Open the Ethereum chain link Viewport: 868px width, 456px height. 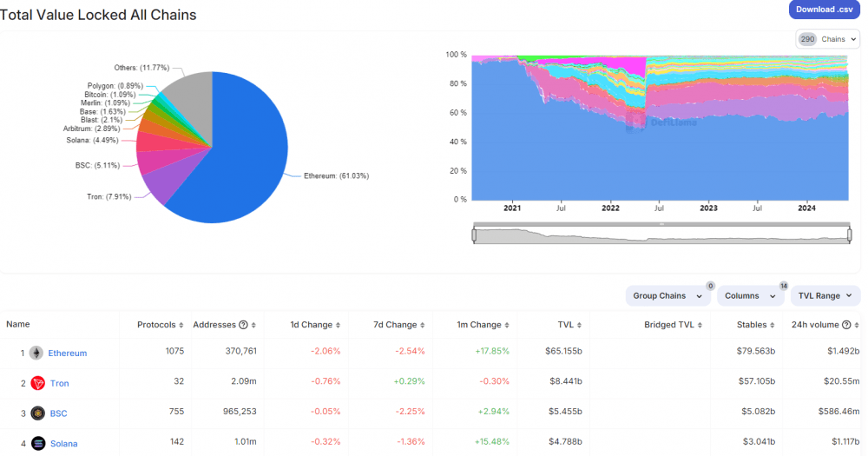68,353
